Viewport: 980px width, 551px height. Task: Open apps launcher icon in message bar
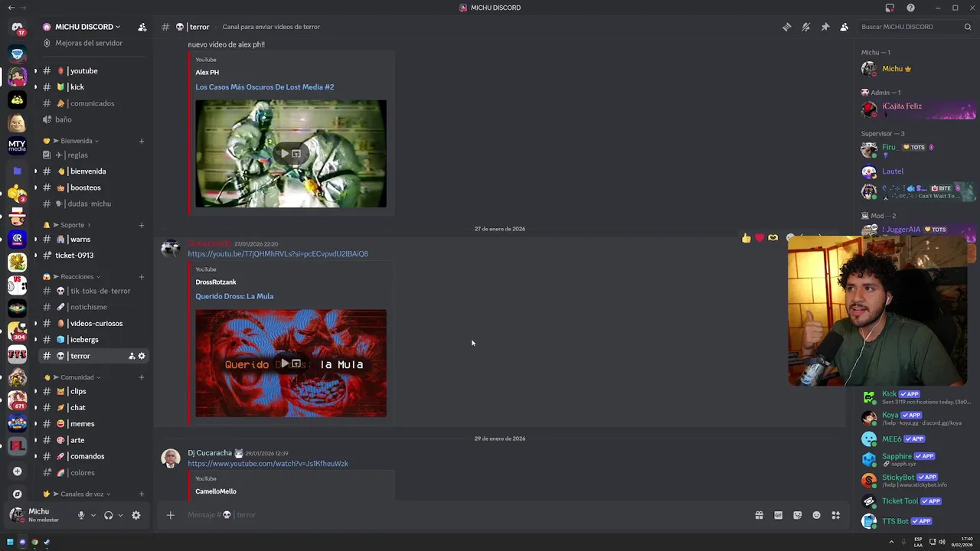click(x=835, y=515)
